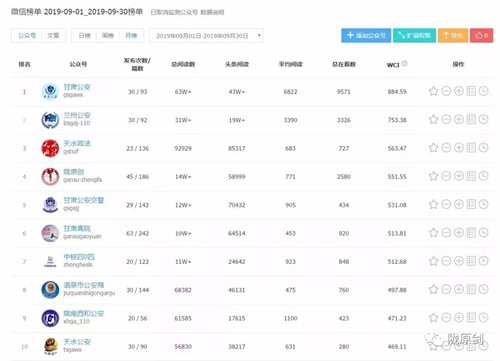This screenshot has height=361, width=500.
Task: Click the plus circle icon for 陇南西和公安
Action: click(459, 318)
